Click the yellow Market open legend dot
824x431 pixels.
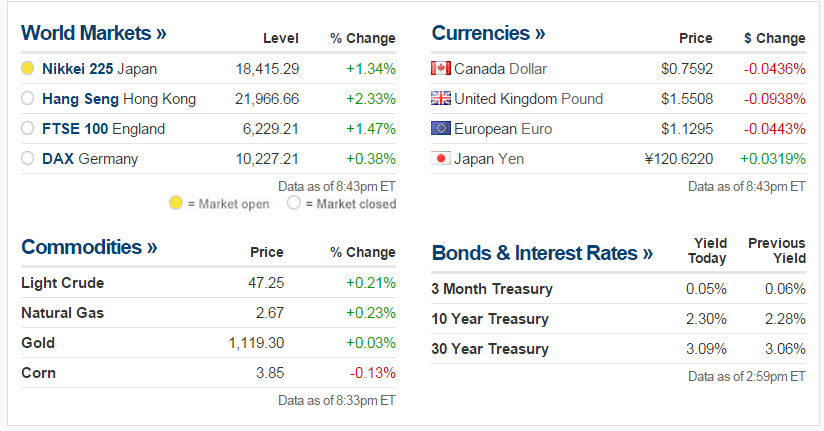click(x=176, y=203)
